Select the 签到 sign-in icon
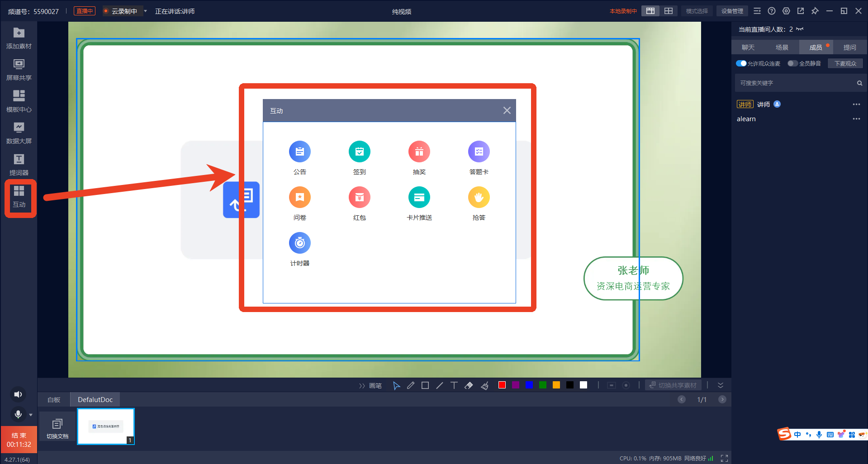 click(359, 152)
